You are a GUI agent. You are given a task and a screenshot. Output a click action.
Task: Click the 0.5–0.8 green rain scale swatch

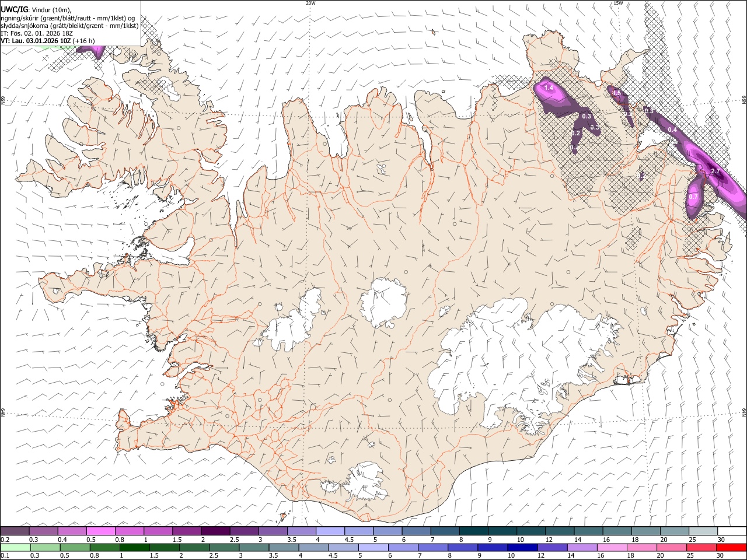point(75,547)
